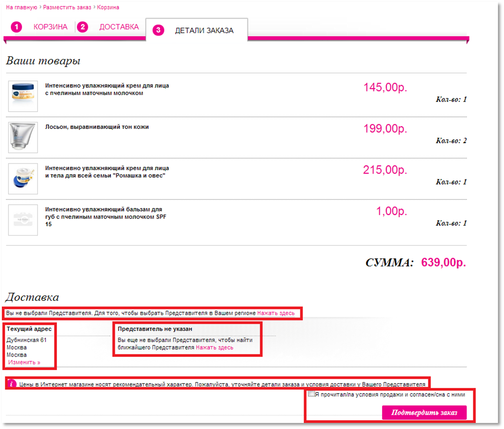Click the Доставка section heading
The image size is (504, 429).
[x=32, y=297]
